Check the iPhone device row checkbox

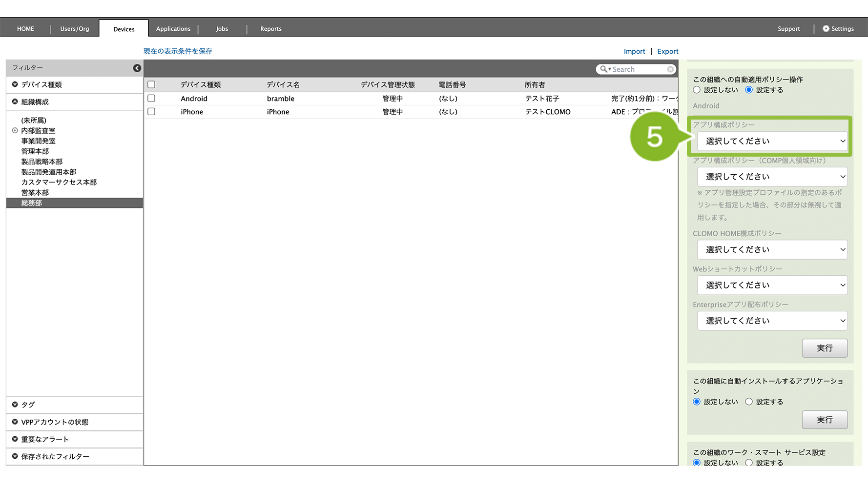pos(151,111)
